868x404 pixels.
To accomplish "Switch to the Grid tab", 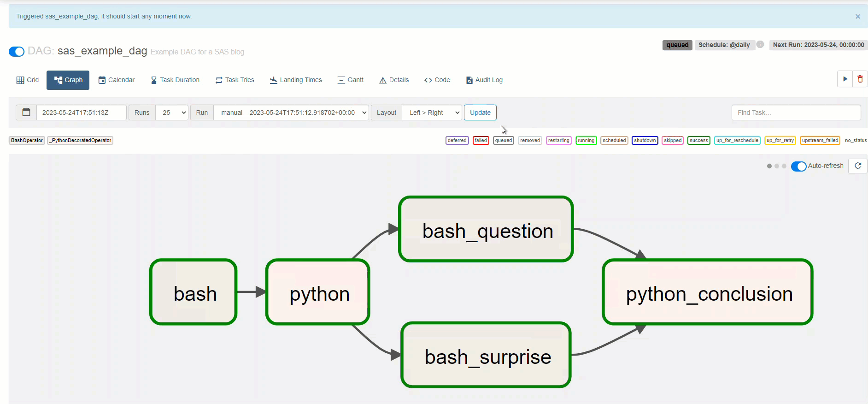I will tap(28, 80).
